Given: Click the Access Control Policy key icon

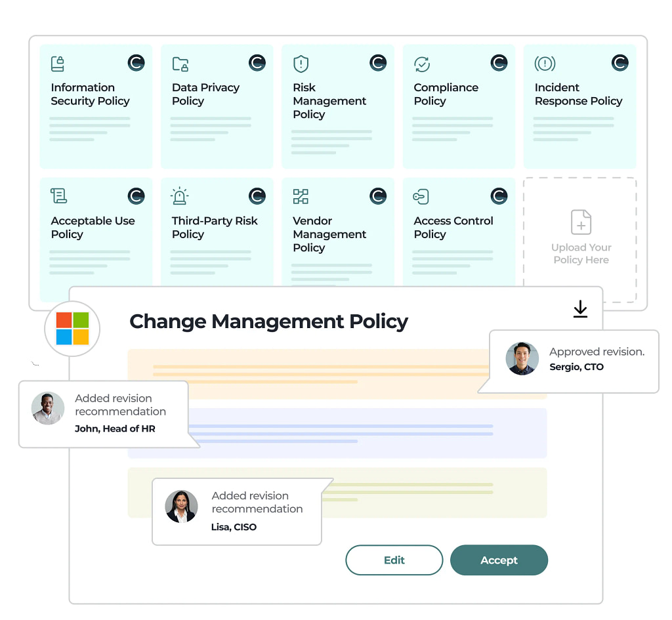Looking at the screenshot, I should 421,196.
